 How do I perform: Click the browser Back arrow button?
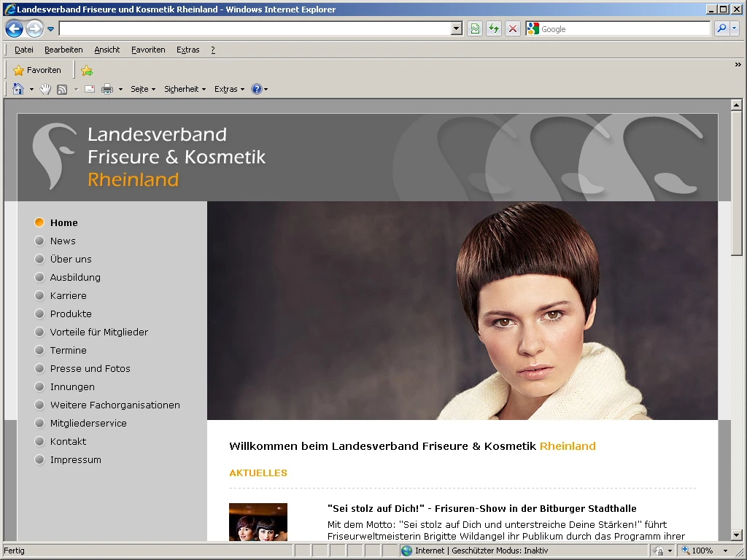14,28
